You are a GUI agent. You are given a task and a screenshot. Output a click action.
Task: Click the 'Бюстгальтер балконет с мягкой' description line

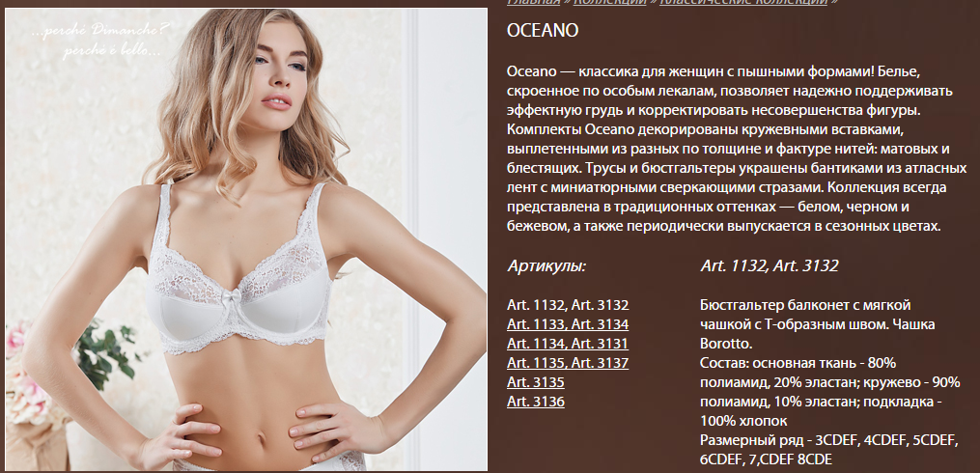[805, 305]
